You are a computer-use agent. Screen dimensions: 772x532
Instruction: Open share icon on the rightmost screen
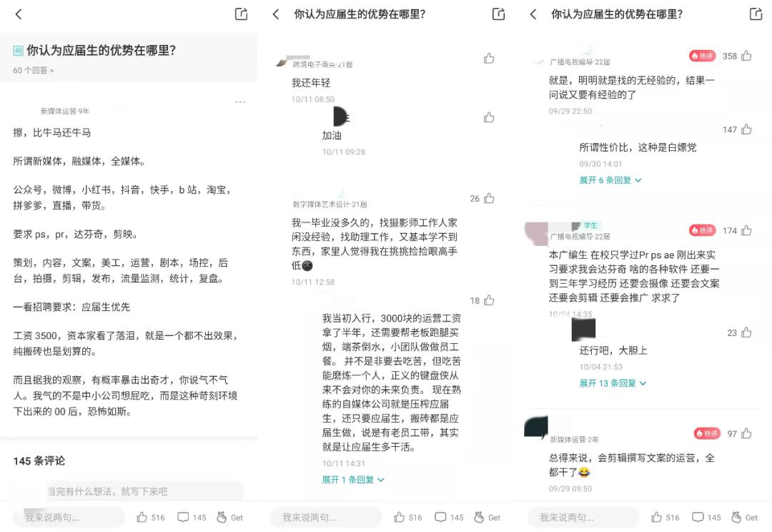(756, 14)
